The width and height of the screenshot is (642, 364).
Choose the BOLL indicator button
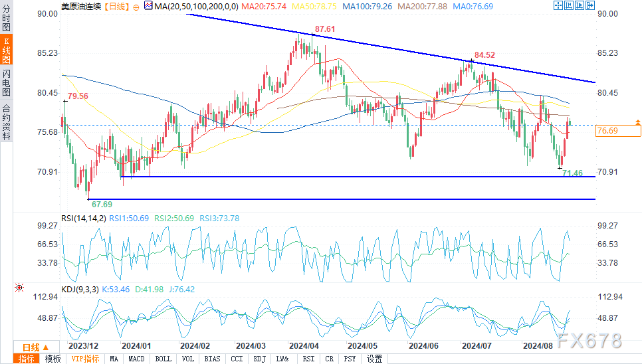click(x=163, y=359)
